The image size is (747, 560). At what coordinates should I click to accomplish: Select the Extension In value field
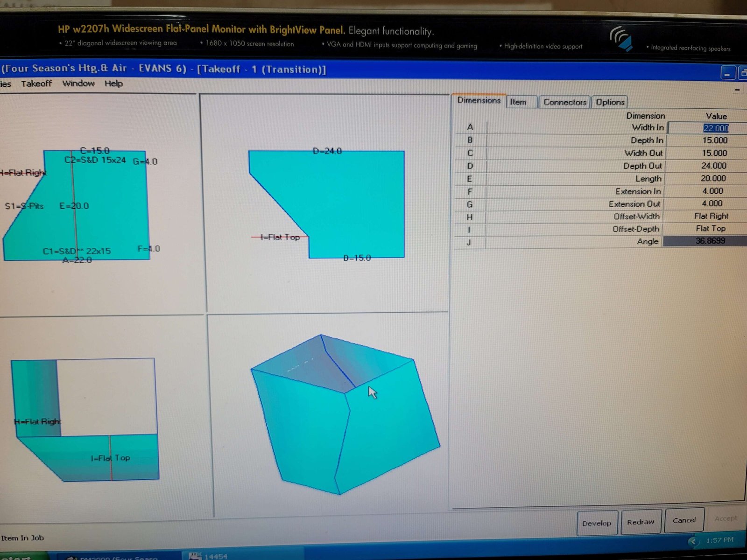[712, 191]
